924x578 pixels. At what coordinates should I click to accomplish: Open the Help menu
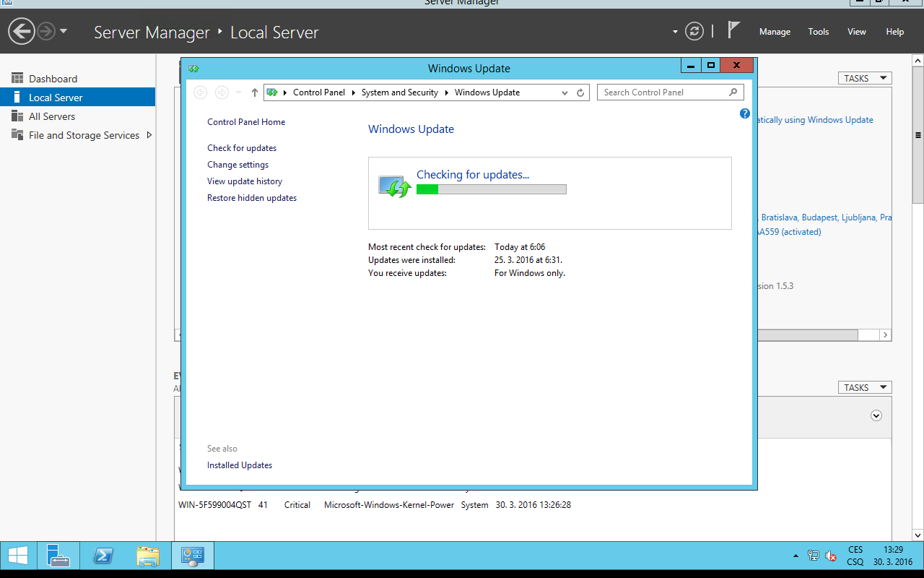(x=895, y=32)
